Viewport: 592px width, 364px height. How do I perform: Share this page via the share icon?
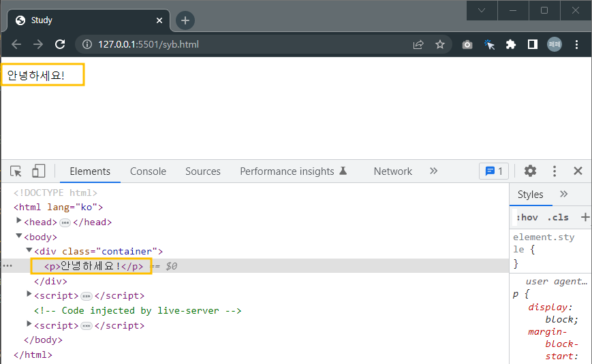coord(418,44)
